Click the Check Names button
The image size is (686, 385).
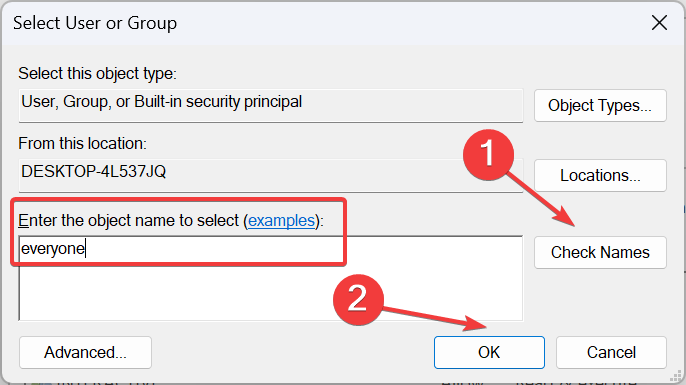[600, 252]
